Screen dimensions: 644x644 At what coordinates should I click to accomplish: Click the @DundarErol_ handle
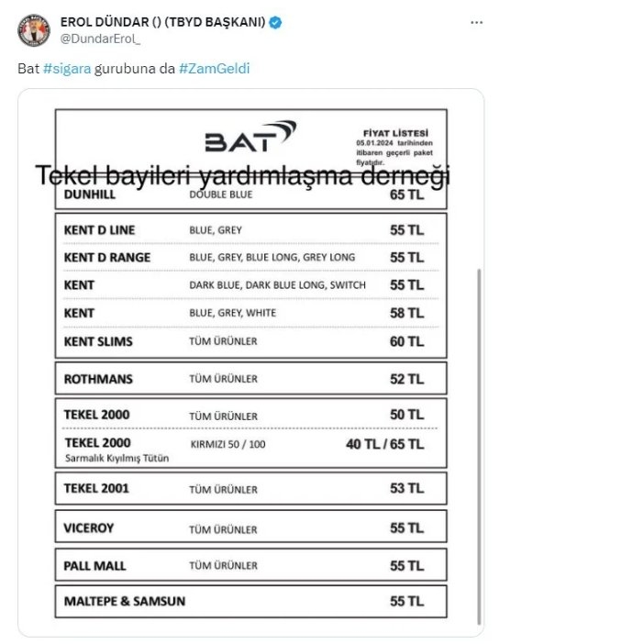point(98,39)
